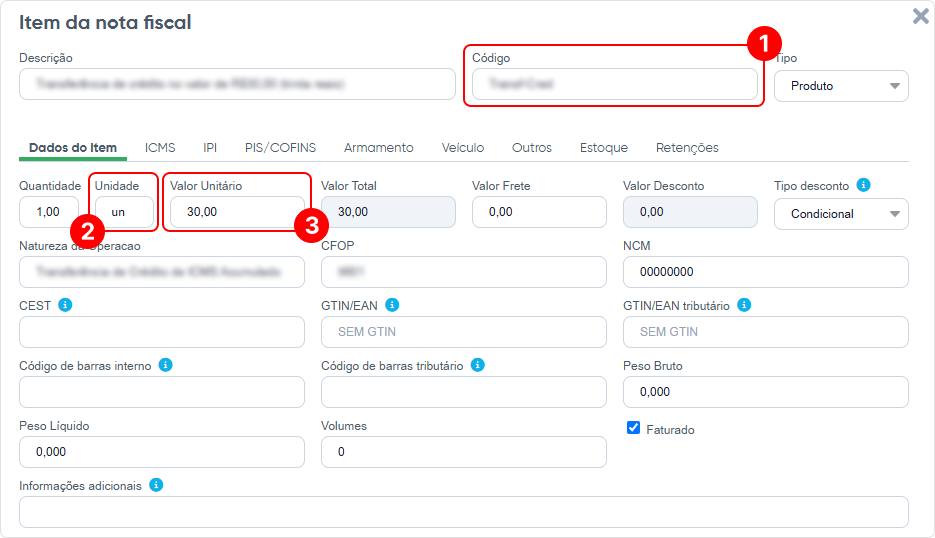Go to the Estoque tab
The height and width of the screenshot is (538, 935).
604,148
